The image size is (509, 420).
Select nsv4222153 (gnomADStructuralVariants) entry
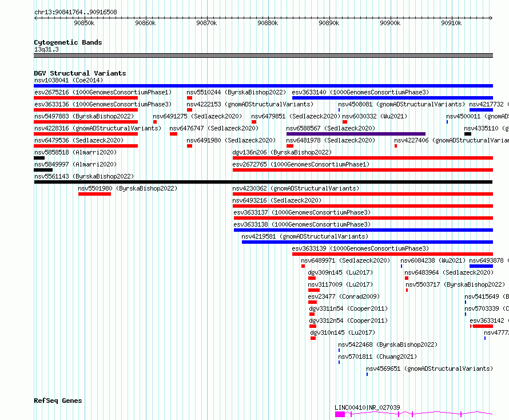point(250,104)
